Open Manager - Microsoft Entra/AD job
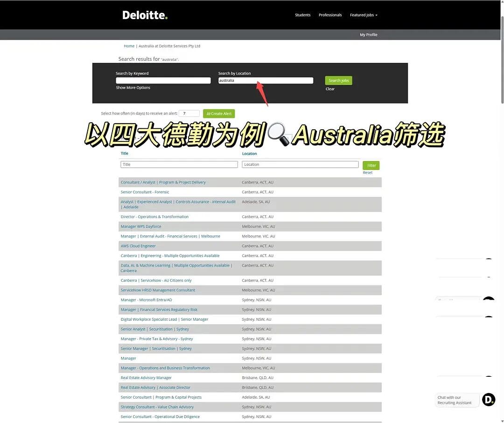This screenshot has width=504, height=423. [x=146, y=300]
